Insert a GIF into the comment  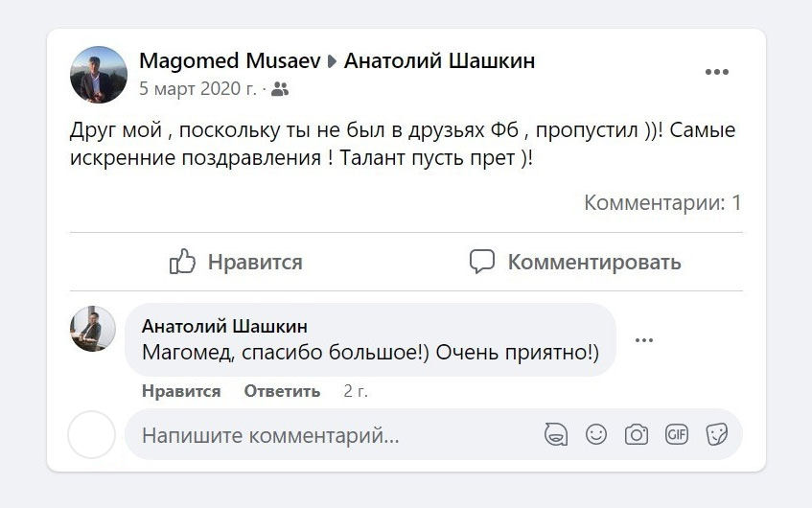677,434
